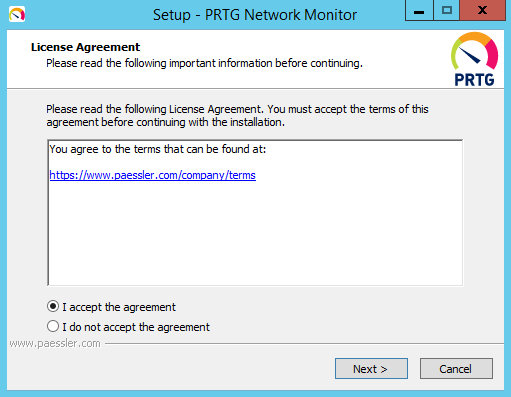The width and height of the screenshot is (511, 397).
Task: Click the PRTG gauge logo in the header
Action: (474, 51)
